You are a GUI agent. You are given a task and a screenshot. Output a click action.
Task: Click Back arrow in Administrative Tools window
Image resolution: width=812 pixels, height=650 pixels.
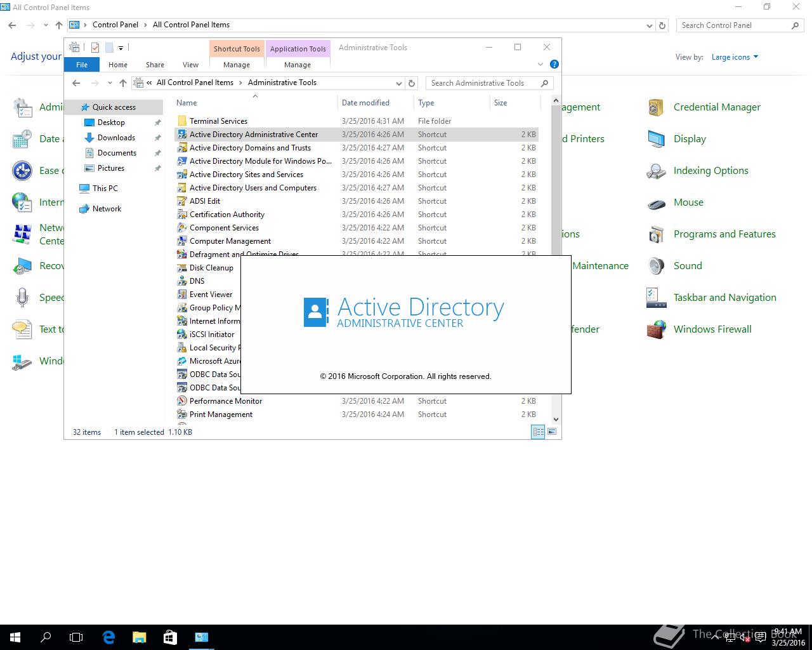click(76, 83)
